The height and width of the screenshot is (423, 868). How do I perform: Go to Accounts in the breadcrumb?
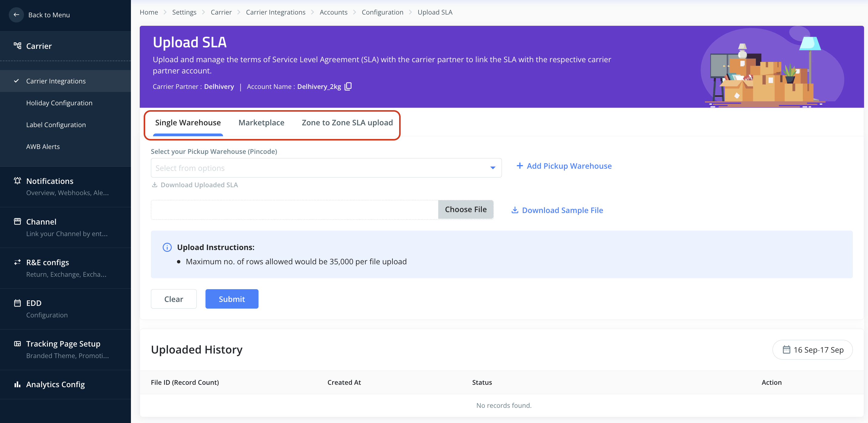tap(333, 12)
